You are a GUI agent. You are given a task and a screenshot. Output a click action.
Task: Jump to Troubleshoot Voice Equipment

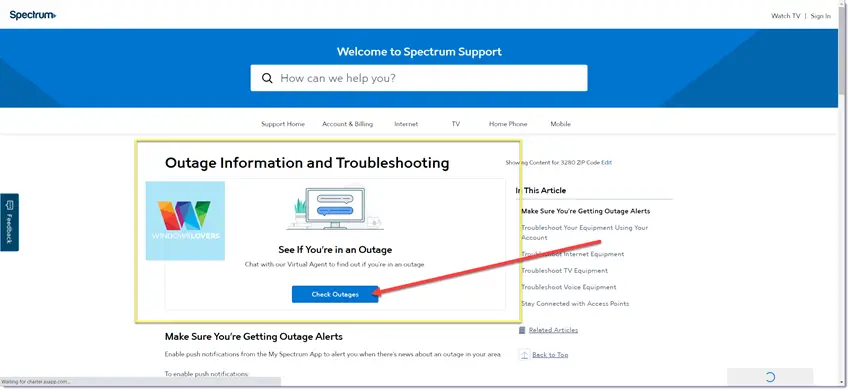(569, 287)
